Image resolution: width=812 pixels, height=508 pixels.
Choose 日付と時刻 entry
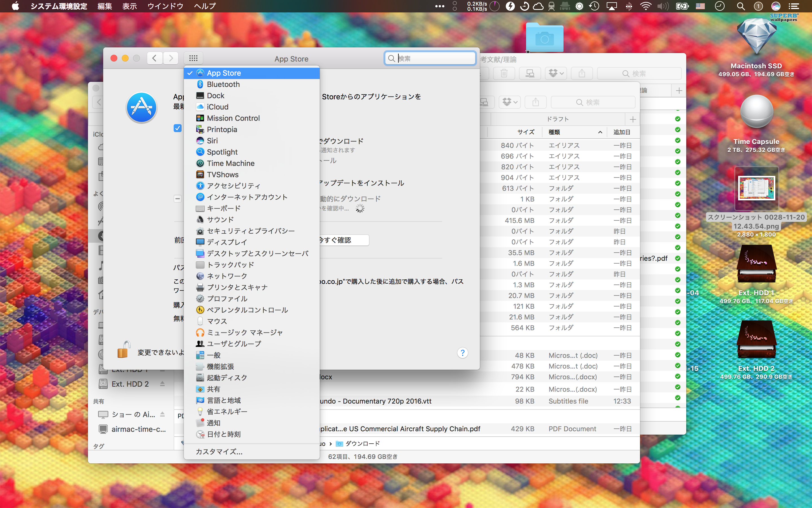[252, 434]
